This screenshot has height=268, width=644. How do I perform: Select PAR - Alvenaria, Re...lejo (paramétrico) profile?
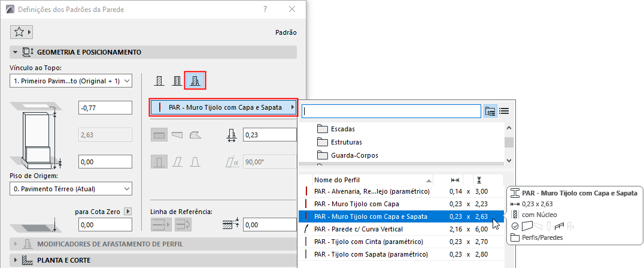click(401, 191)
